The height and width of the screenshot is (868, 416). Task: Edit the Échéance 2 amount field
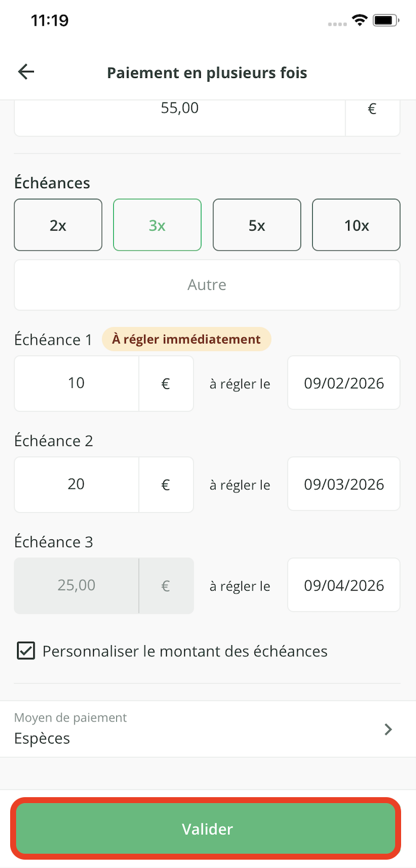click(76, 485)
